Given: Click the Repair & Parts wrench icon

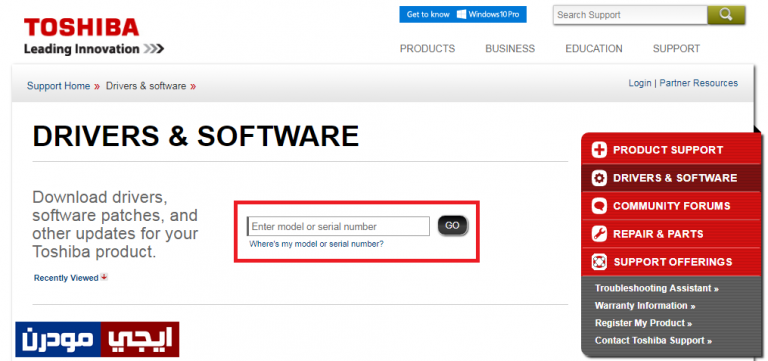Looking at the screenshot, I should tap(599, 234).
